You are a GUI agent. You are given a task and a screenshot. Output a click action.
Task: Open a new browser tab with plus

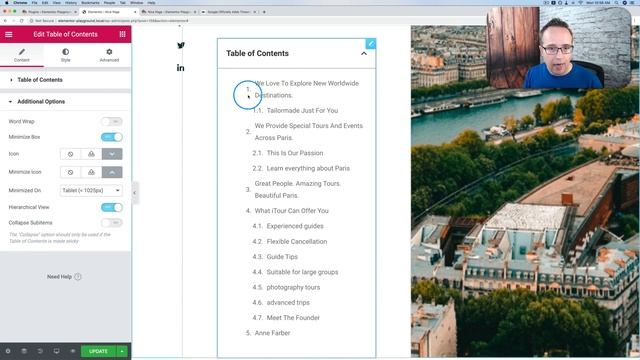pyautogui.click(x=264, y=12)
